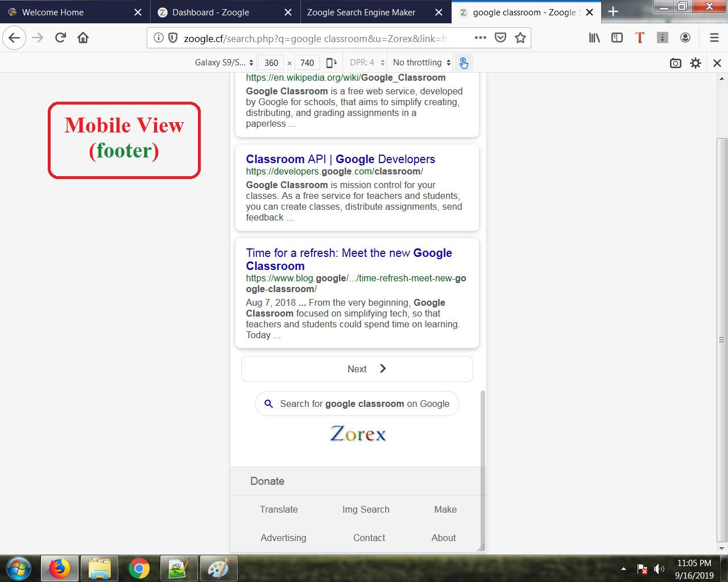Image resolution: width=728 pixels, height=582 pixels.
Task: Show the sidebars panel icon
Action: point(617,38)
